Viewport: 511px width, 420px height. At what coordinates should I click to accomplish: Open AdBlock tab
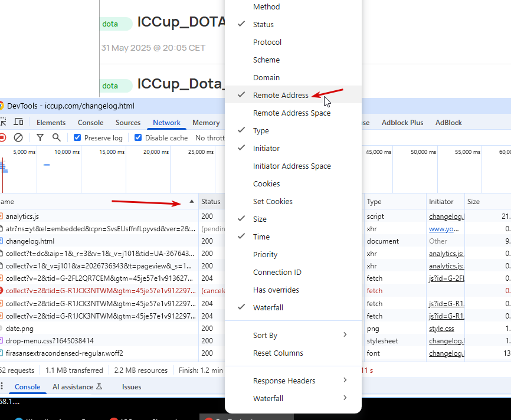448,123
